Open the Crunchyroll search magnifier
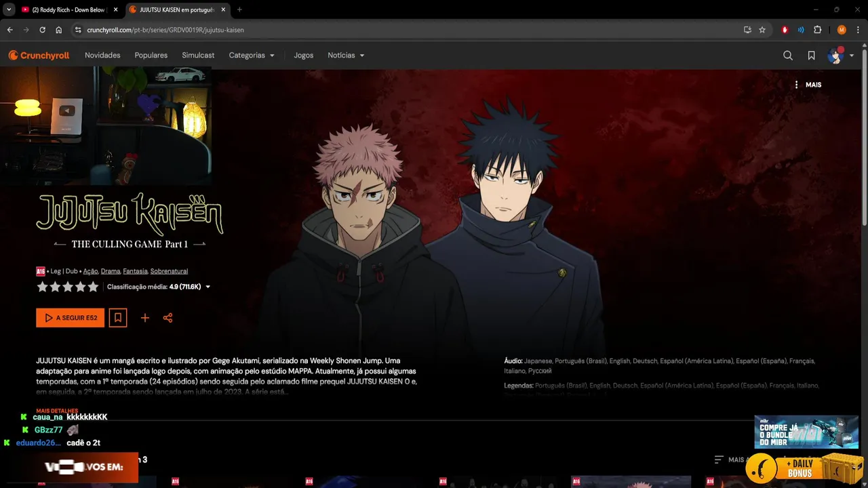The height and width of the screenshot is (488, 868). (788, 56)
